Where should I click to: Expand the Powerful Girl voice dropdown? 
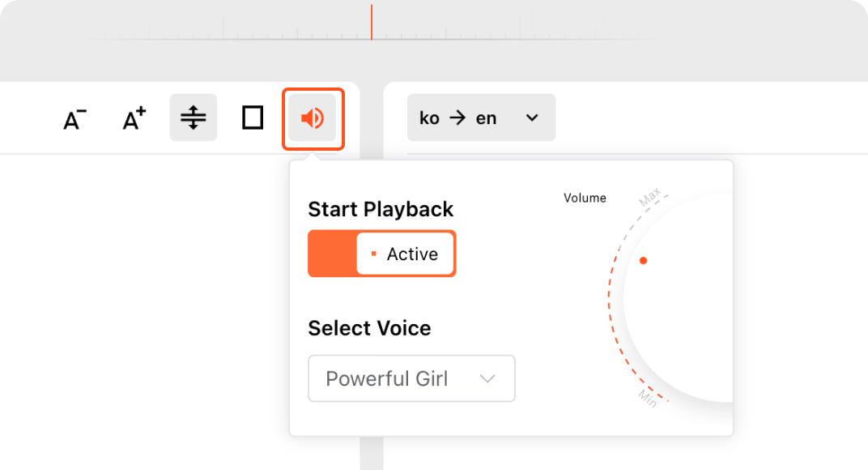click(411, 378)
